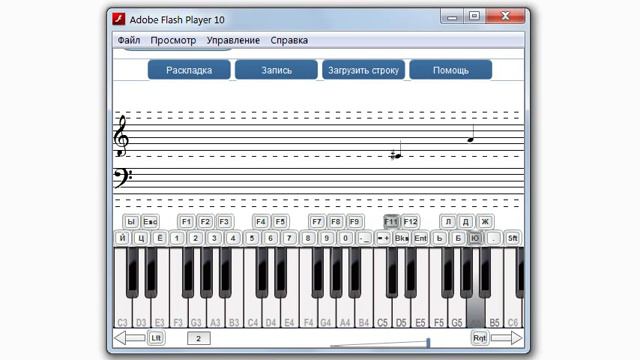Screen dimensions: 640x360
Task: Click the F12 key label
Action: coord(410,222)
